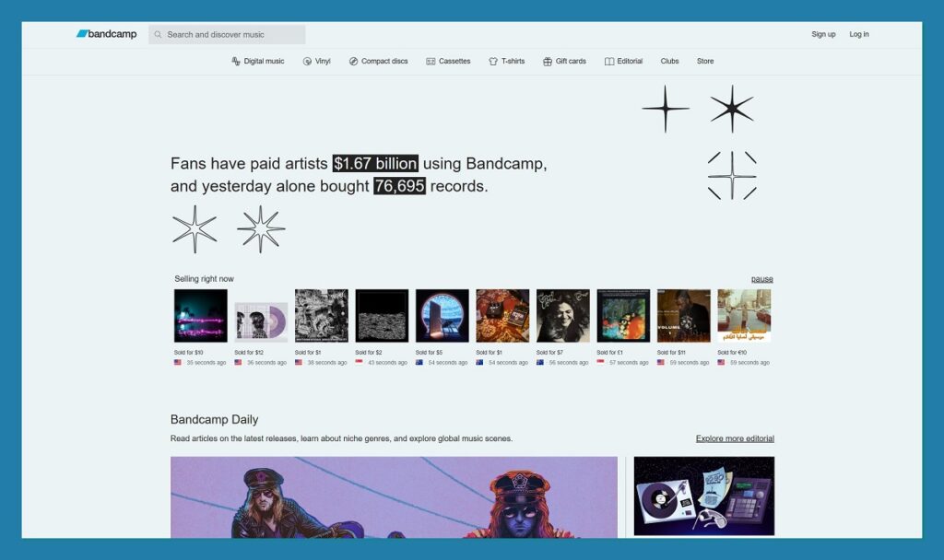Click the T-shirts shirt icon
944x560 pixels.
point(493,62)
